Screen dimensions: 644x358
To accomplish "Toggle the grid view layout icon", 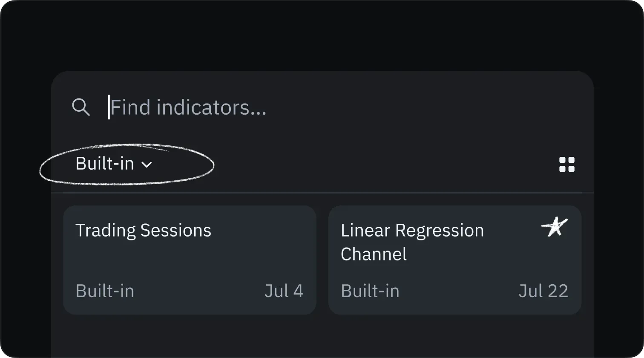I will click(x=566, y=165).
